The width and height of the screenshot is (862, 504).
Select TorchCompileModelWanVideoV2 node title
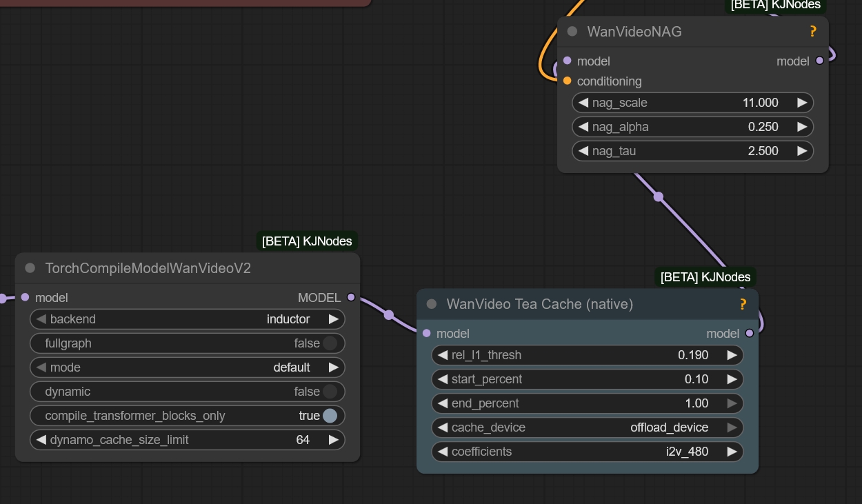(x=148, y=268)
